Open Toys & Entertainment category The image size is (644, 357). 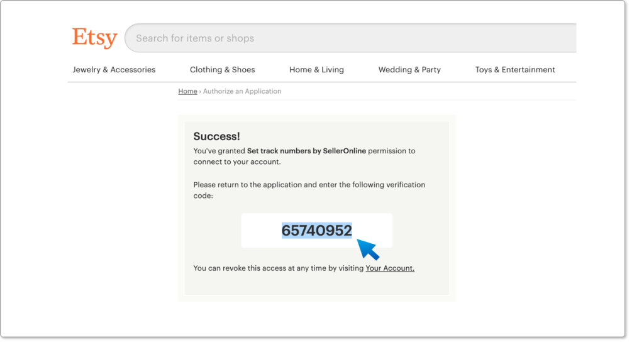[515, 70]
